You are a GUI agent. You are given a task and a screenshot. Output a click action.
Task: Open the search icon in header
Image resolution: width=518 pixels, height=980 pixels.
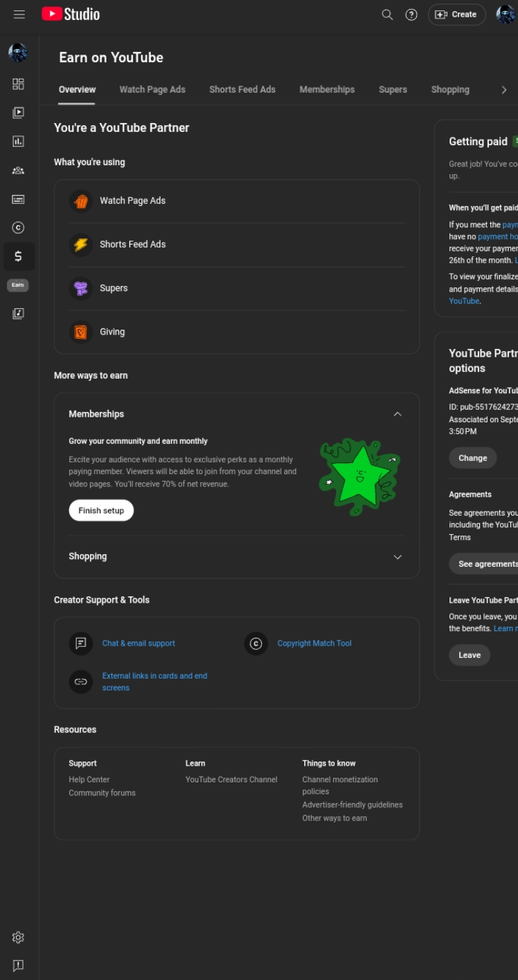[387, 15]
